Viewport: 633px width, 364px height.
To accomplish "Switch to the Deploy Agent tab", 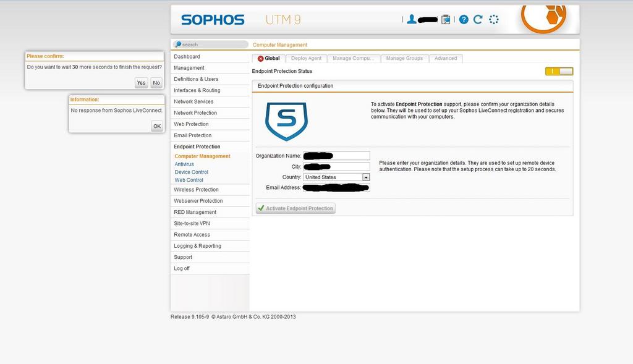I will coord(307,59).
